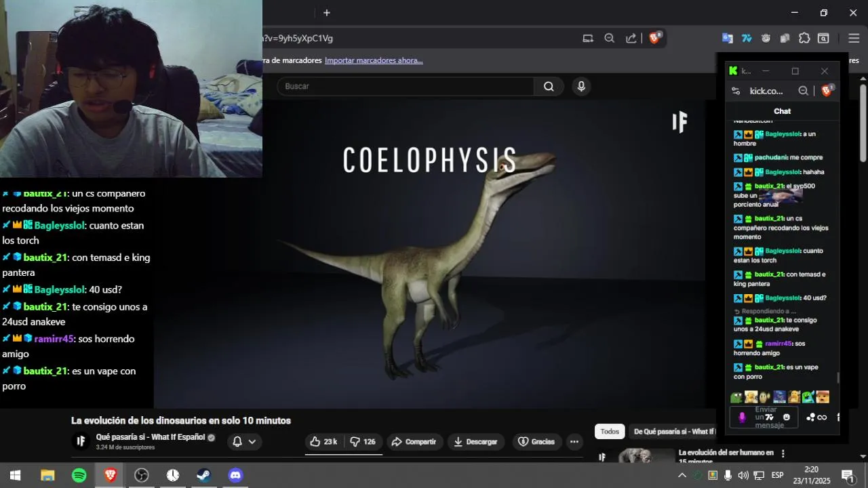
Task: Open Windows notification center icon
Action: 848,475
